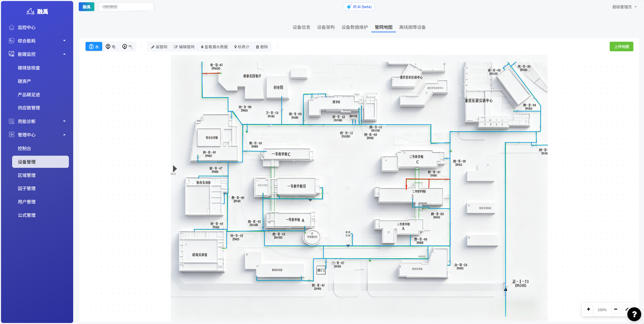This screenshot has width=644, height=324.
Task: Expand the 综合能耗 sidebar menu
Action: 37,41
